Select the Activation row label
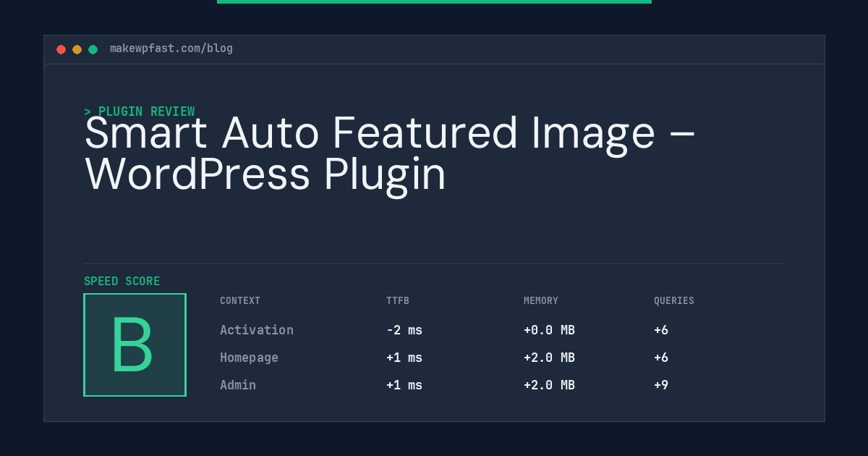The height and width of the screenshot is (456, 868). (257, 330)
